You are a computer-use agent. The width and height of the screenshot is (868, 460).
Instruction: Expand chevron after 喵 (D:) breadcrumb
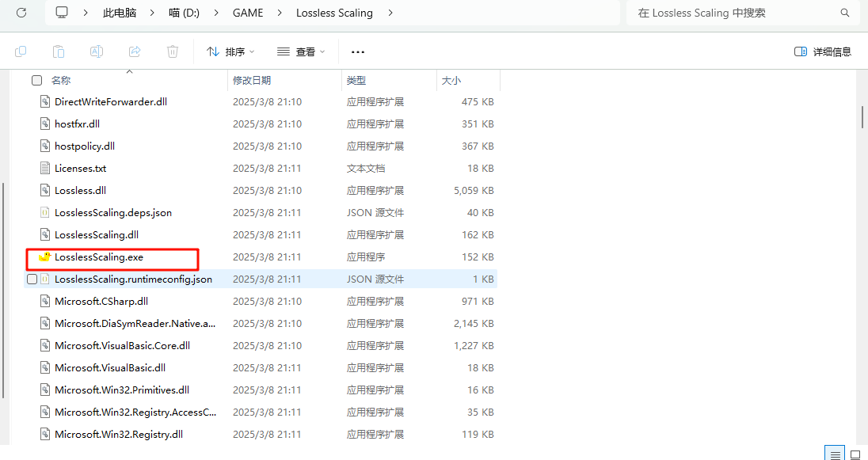tap(216, 13)
